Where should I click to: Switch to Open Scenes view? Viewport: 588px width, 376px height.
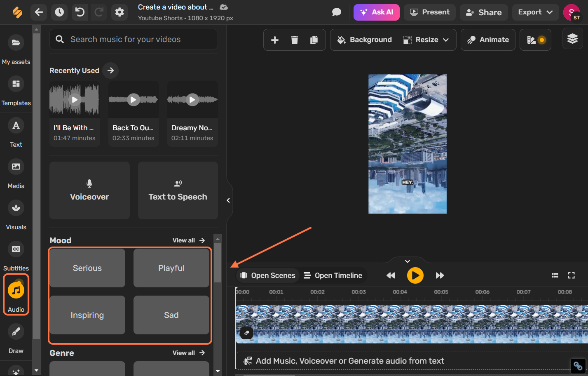point(268,275)
